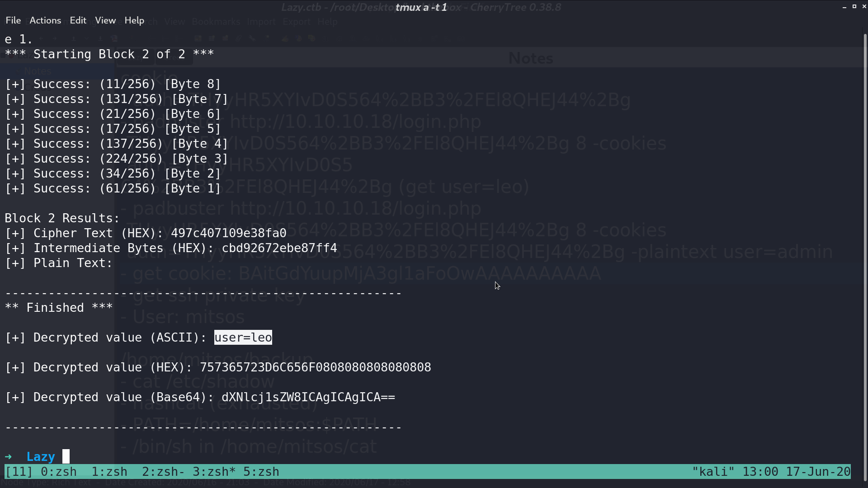Click Intermediate Bytes hex cbd92672ebe87ff4
Image resolution: width=868 pixels, height=488 pixels.
(279, 248)
